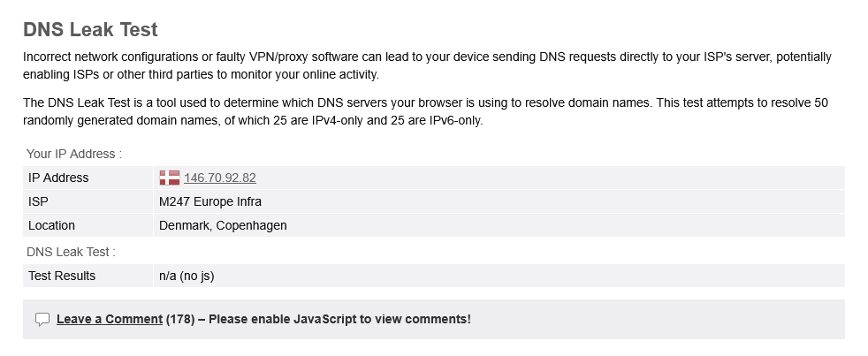Click the ISP row label
The height and width of the screenshot is (356, 868).
pyautogui.click(x=38, y=201)
